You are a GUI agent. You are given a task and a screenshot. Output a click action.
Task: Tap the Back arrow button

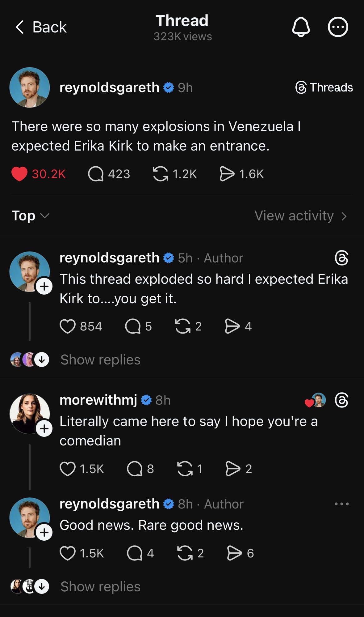41,27
